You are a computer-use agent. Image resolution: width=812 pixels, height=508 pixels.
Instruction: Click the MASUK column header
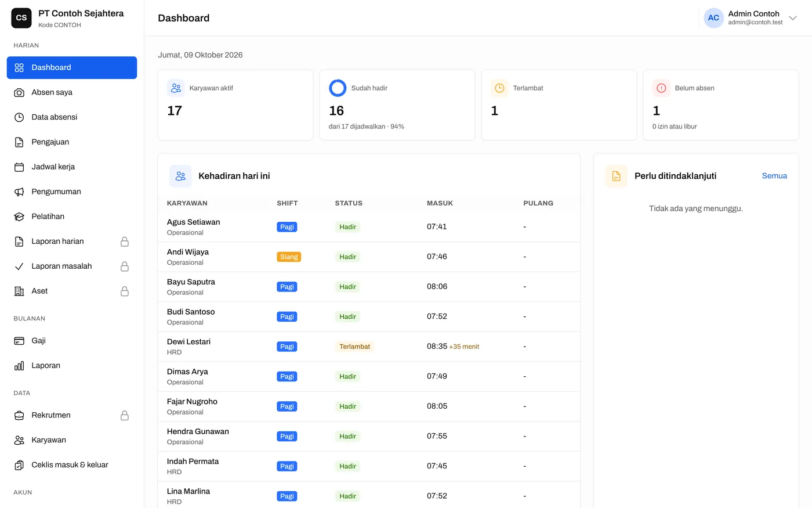[440, 203]
